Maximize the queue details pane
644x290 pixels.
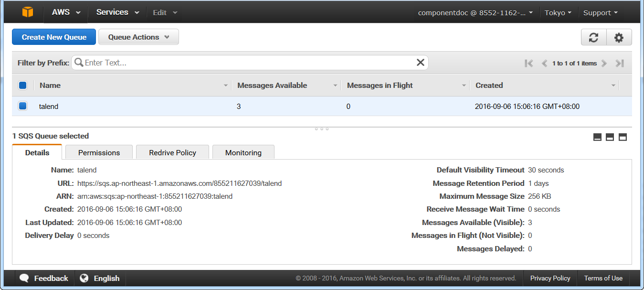(623, 137)
